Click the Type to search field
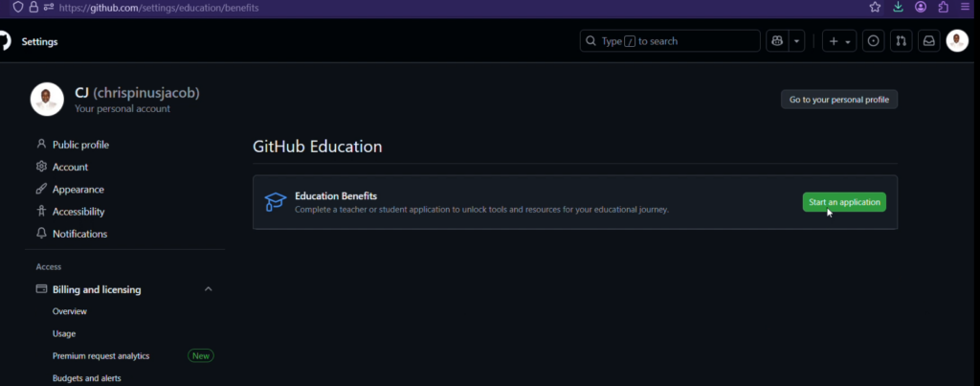This screenshot has height=386, width=980. (670, 41)
